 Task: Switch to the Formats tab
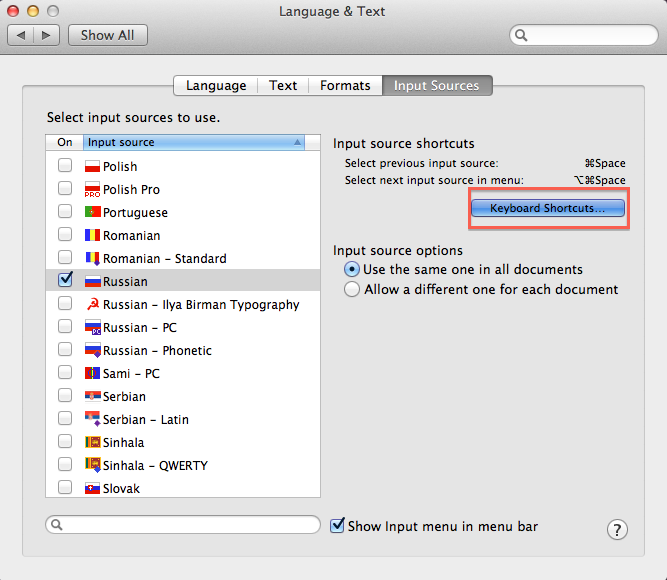click(x=345, y=86)
